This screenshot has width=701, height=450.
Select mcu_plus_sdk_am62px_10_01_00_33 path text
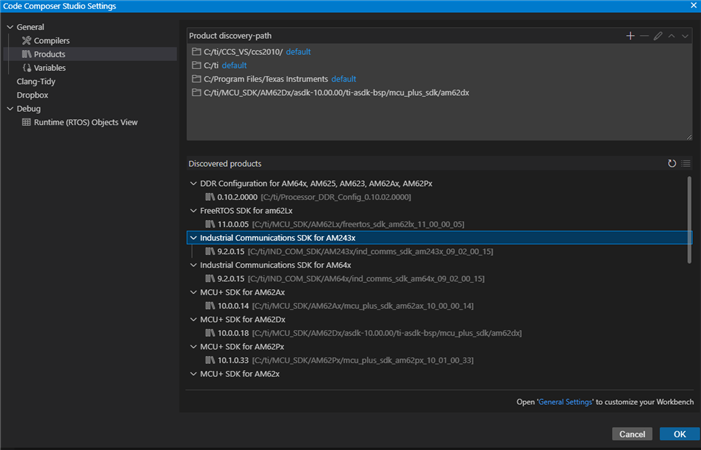[x=363, y=360]
